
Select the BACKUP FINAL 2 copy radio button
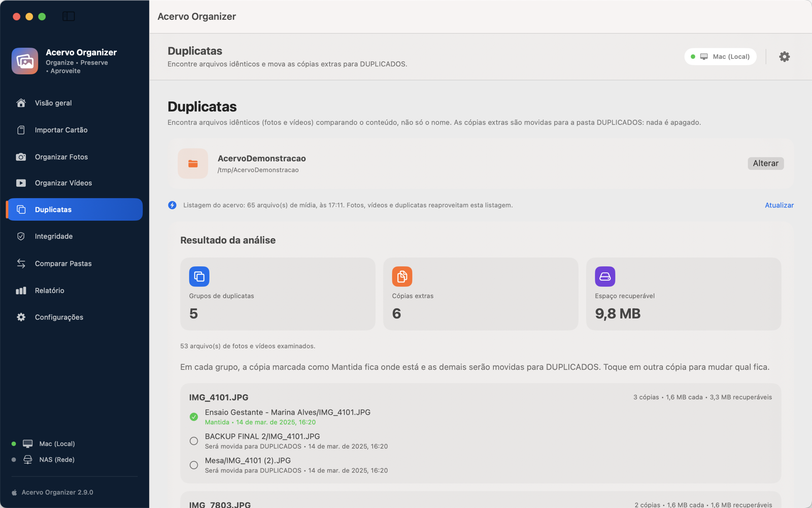click(x=194, y=441)
